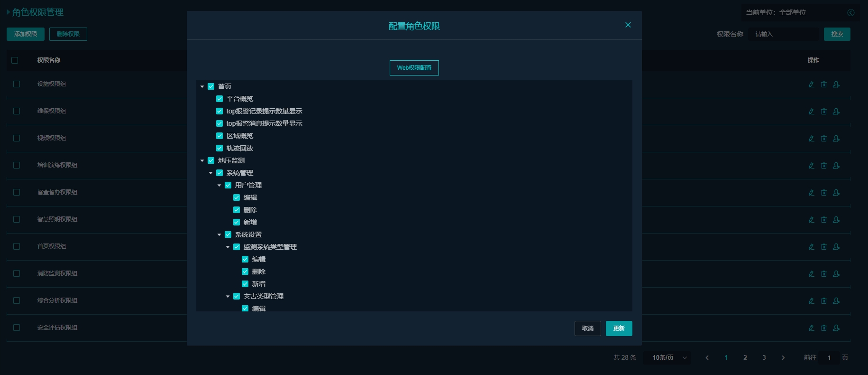Image resolution: width=868 pixels, height=375 pixels.
Task: Click the 取消 button
Action: point(588,328)
